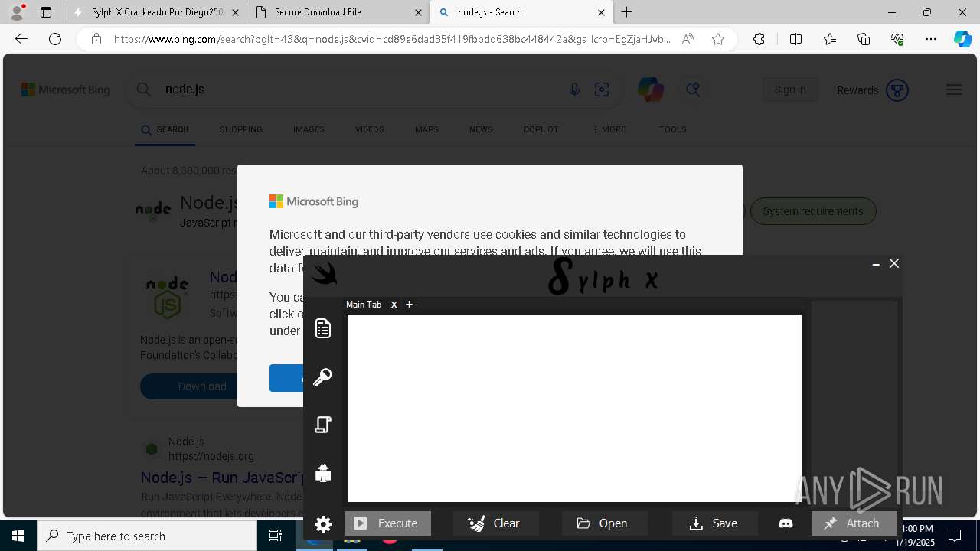Refresh the Bing page
The image size is (980, 551).
click(x=55, y=39)
